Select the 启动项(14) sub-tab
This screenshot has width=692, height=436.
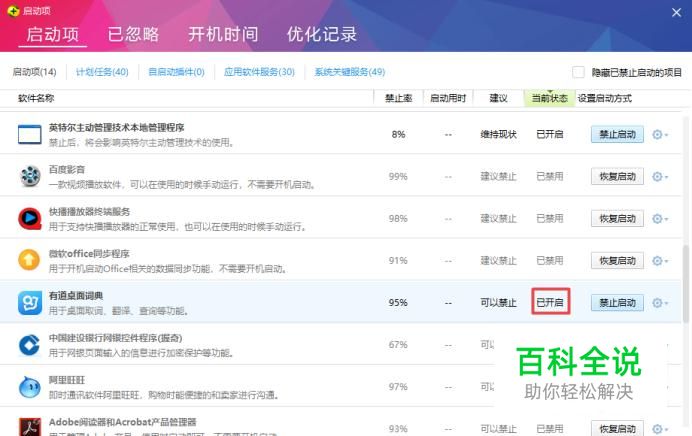click(x=34, y=72)
